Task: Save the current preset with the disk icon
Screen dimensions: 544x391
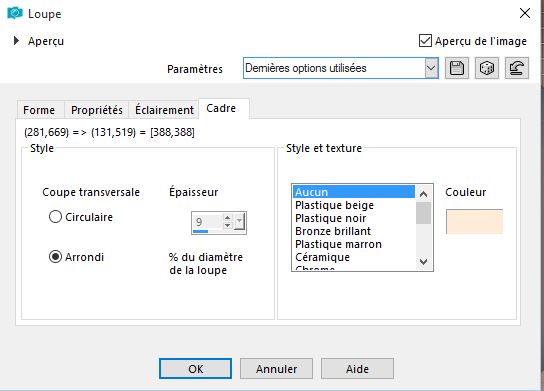Action: (x=457, y=68)
